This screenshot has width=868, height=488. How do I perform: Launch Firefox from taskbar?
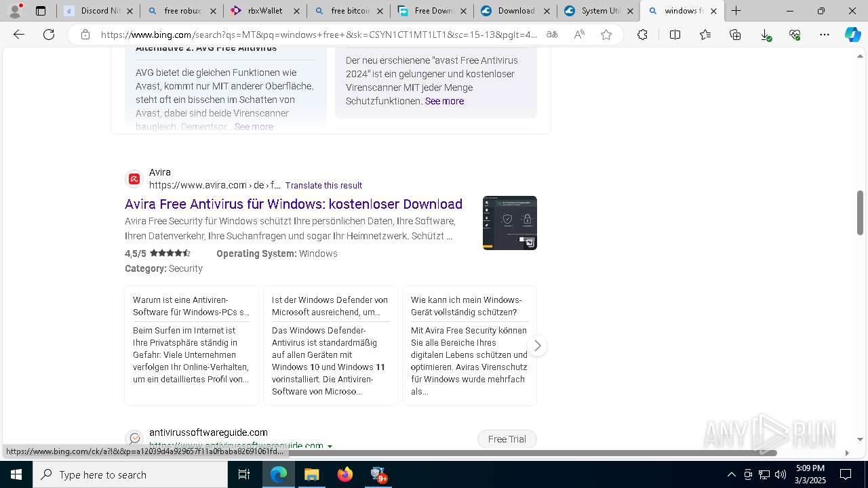(344, 475)
